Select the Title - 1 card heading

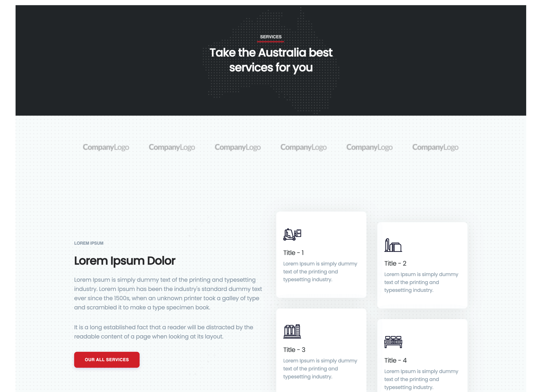[293, 252]
